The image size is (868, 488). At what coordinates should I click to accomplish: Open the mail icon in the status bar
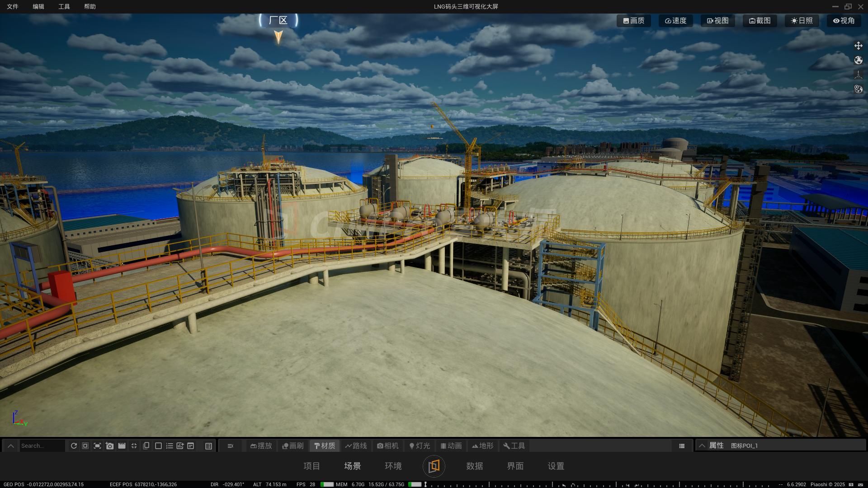pos(861,484)
